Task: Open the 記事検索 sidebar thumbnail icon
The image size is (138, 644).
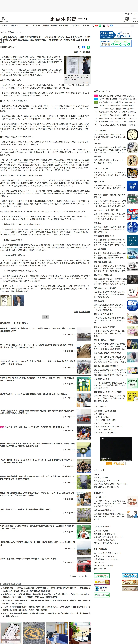Action: coord(132,148)
